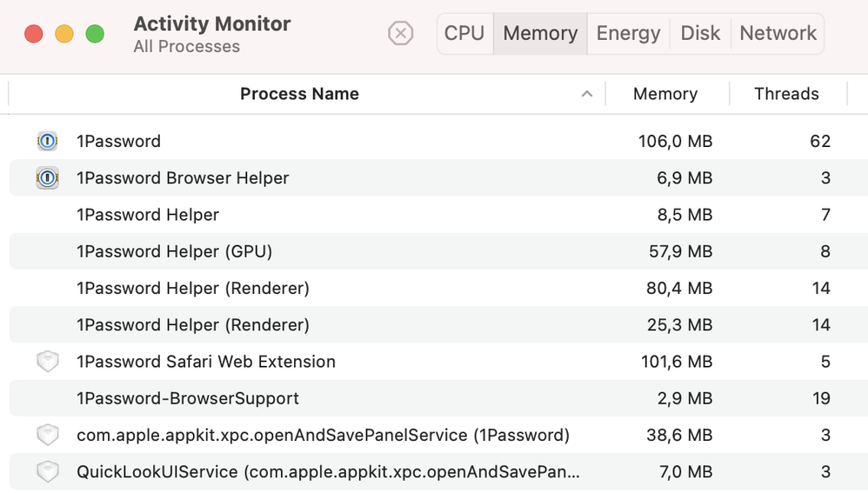Click the 1Password Browser Helper icon
Screen dimensions: 868x493
click(47, 178)
